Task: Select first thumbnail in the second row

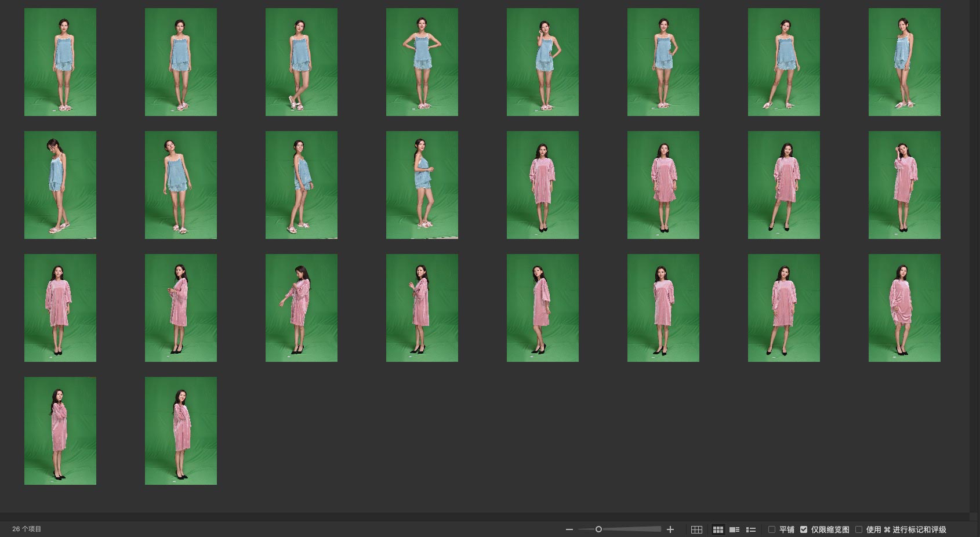Action: (60, 185)
